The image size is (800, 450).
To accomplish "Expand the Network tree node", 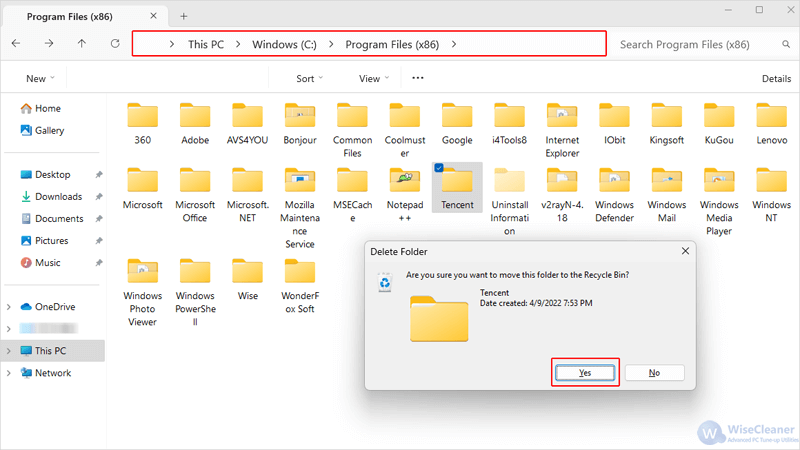I will point(9,373).
